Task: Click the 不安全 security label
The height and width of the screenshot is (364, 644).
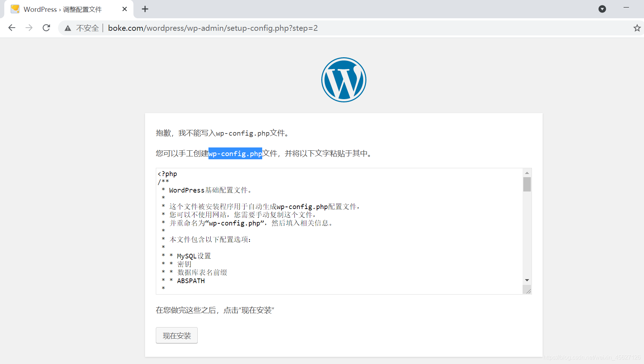Action: coord(87,28)
